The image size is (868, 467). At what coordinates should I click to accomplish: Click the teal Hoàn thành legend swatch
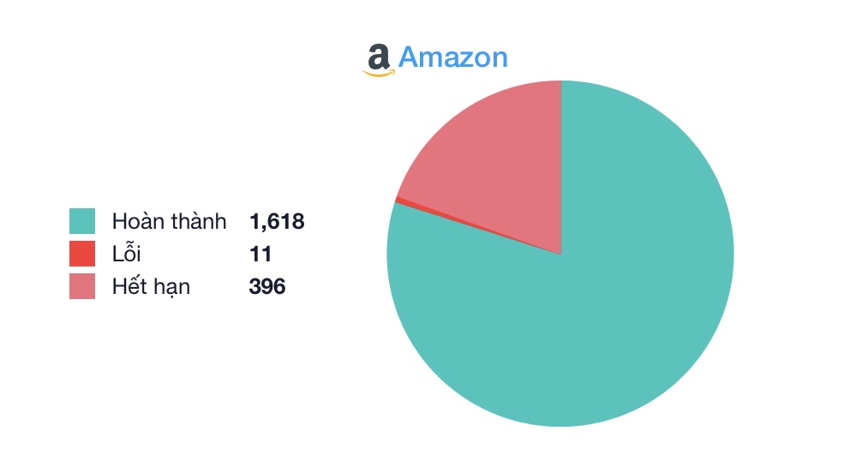tap(82, 221)
